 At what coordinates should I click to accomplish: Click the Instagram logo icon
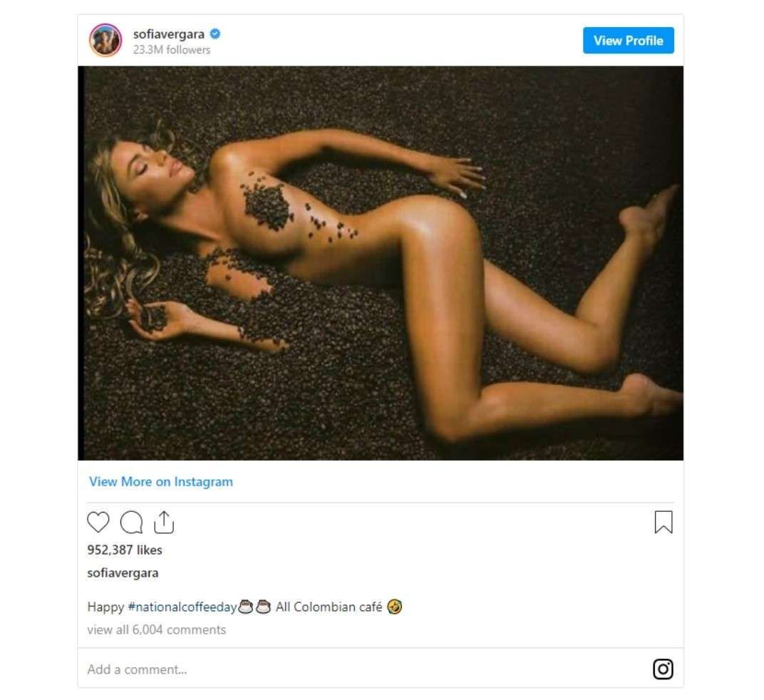663,669
